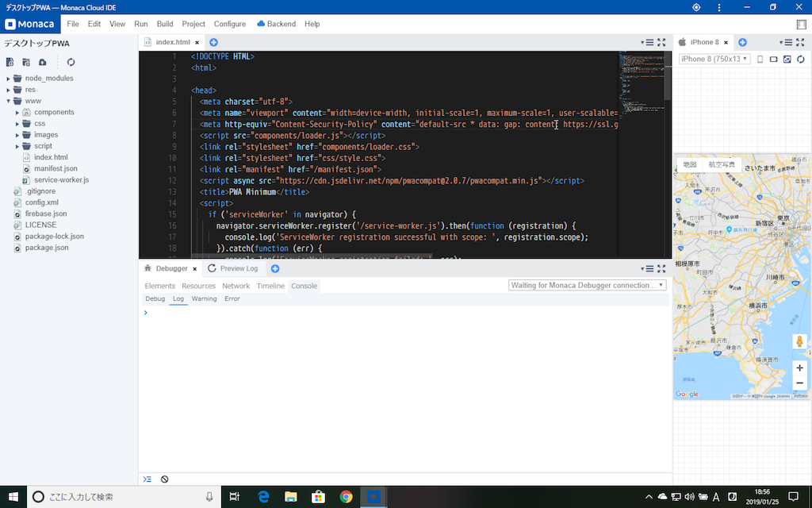
Task: Open manifest.json in the file tree
Action: click(x=56, y=168)
